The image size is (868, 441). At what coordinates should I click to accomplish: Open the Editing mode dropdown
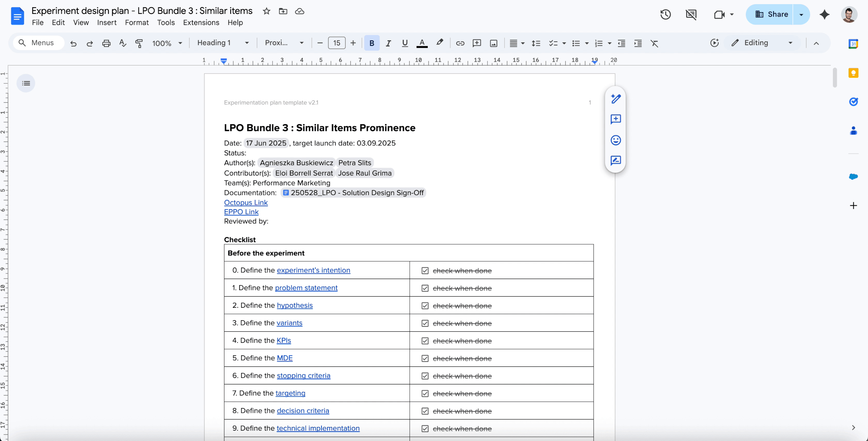coord(762,43)
